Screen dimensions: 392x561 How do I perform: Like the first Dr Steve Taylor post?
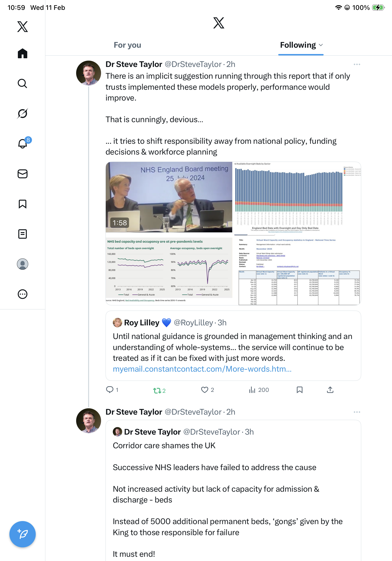204,390
